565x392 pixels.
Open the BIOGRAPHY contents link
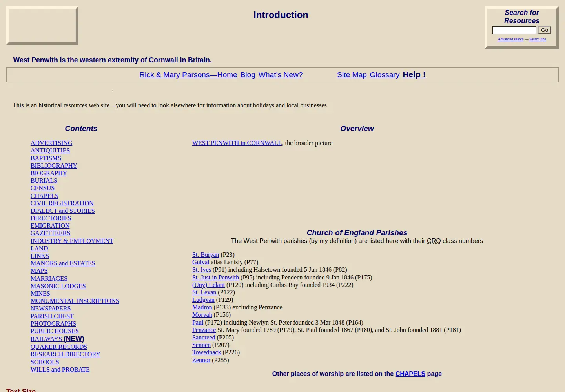click(49, 173)
